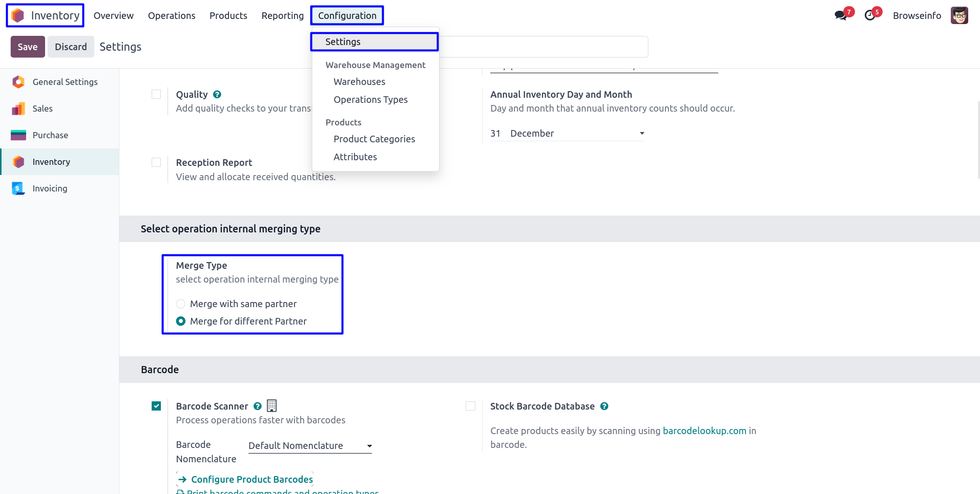Select Warehouses from the Configuration menu

(x=359, y=82)
